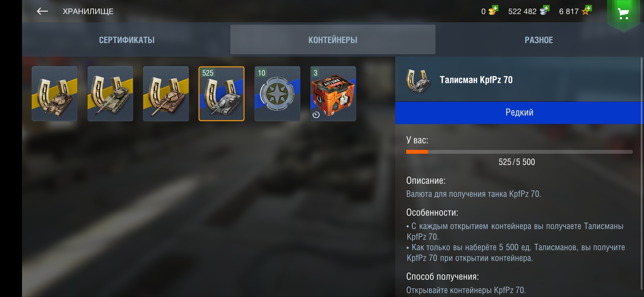Go back with the arrow icon

42,11
